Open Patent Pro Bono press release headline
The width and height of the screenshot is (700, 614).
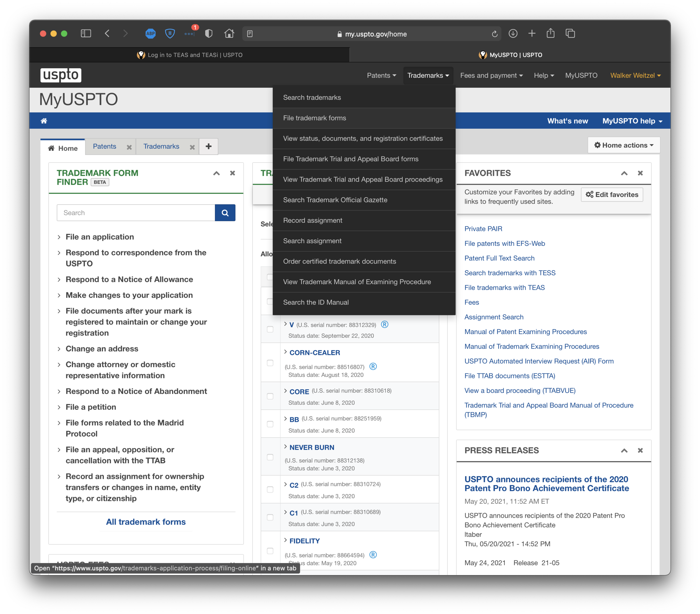(x=547, y=484)
